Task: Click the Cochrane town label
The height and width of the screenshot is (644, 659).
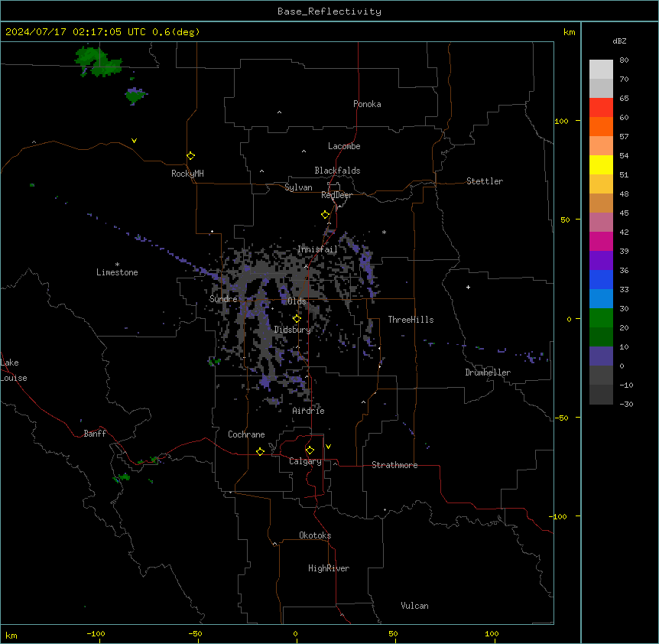Action: pyautogui.click(x=246, y=434)
